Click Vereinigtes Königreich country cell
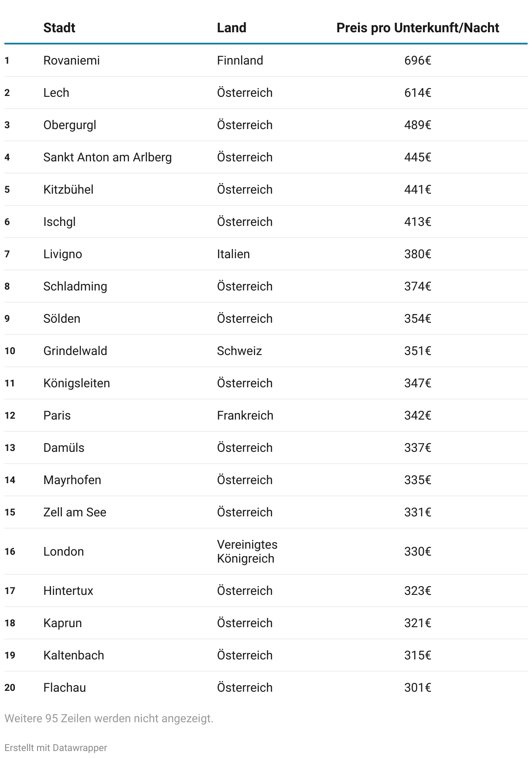This screenshot has width=532, height=758. (247, 551)
